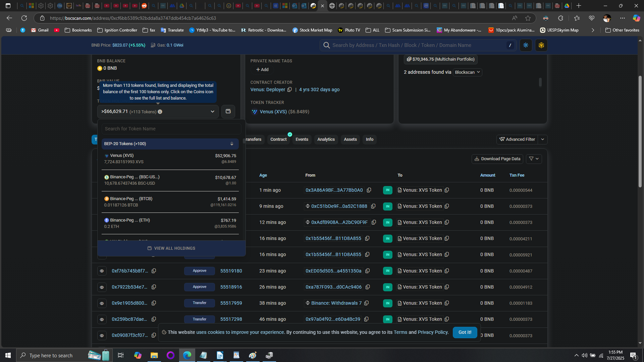This screenshot has height=362, width=644.
Task: Copy transaction hash 0x259bc87dae...
Action: pyautogui.click(x=154, y=319)
